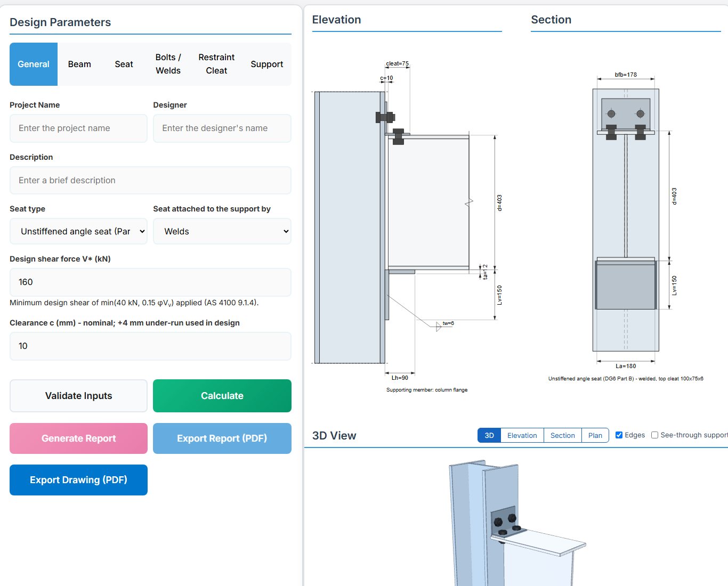The height and width of the screenshot is (586, 728).
Task: Click the Validate Inputs button
Action: point(78,396)
